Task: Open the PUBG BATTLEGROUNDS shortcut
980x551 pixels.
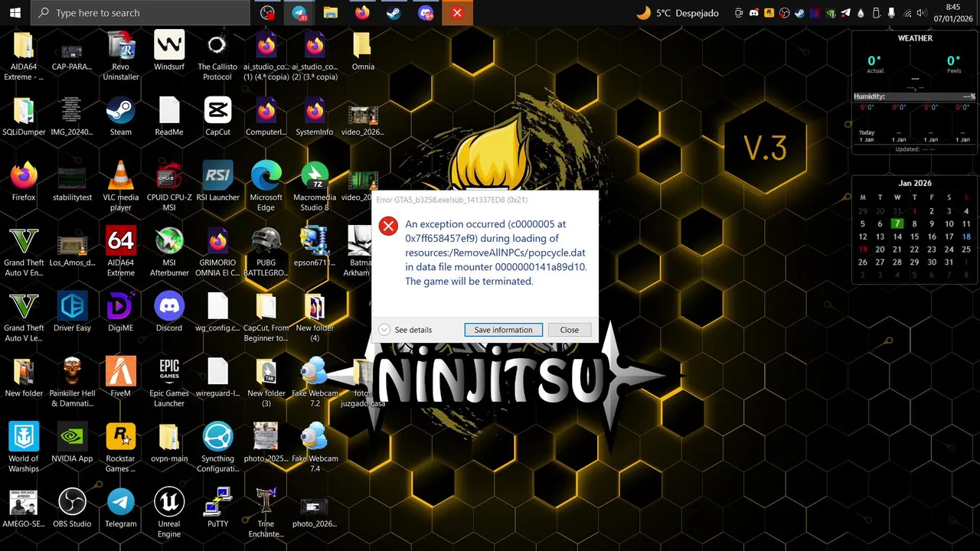Action: pos(266,252)
